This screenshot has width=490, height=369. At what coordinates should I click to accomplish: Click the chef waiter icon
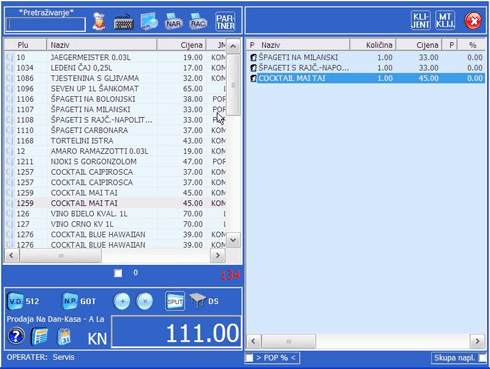pos(99,22)
